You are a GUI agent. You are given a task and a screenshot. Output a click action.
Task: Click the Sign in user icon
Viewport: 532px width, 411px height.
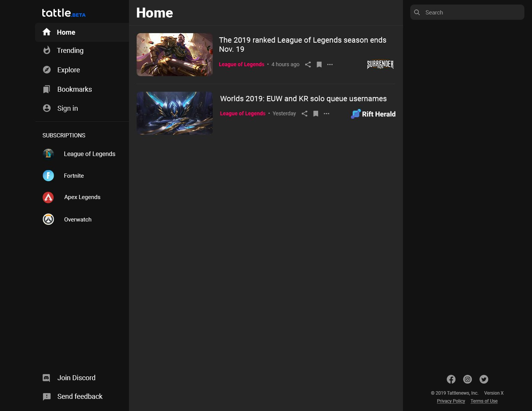point(47,108)
